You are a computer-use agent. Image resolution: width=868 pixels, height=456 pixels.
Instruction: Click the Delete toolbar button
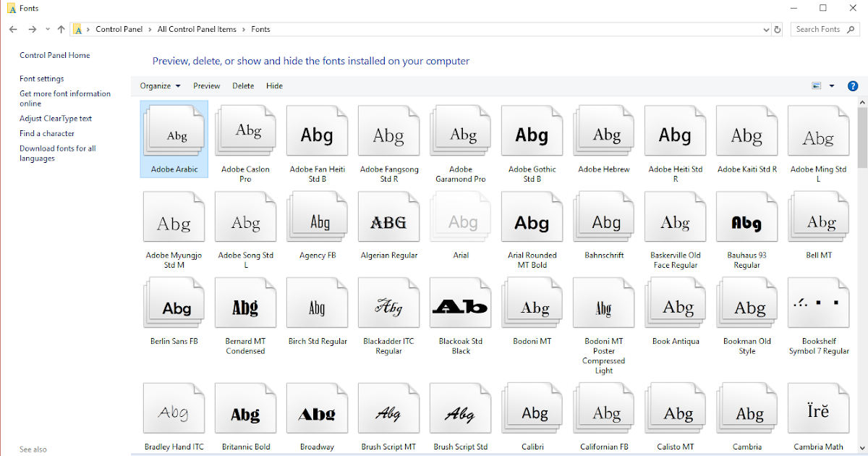point(243,85)
